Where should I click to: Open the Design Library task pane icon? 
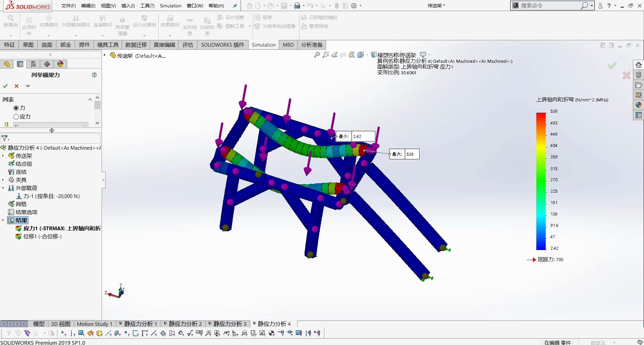pyautogui.click(x=639, y=75)
